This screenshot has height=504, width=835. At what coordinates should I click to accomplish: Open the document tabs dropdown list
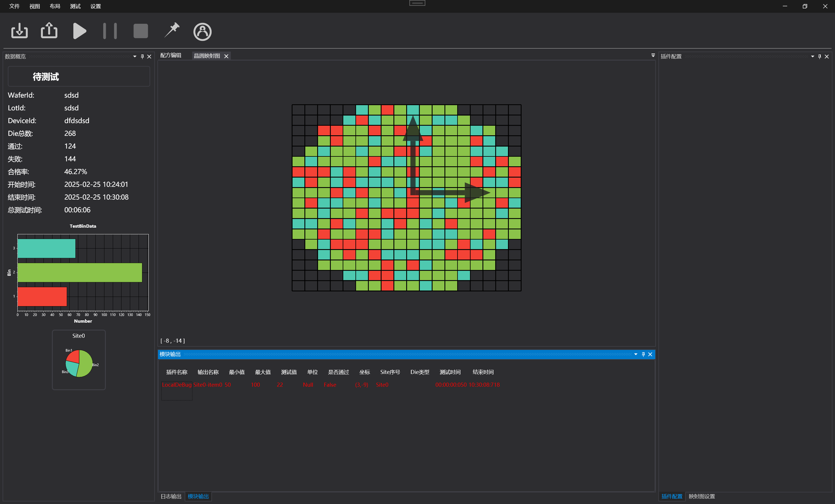tap(653, 56)
